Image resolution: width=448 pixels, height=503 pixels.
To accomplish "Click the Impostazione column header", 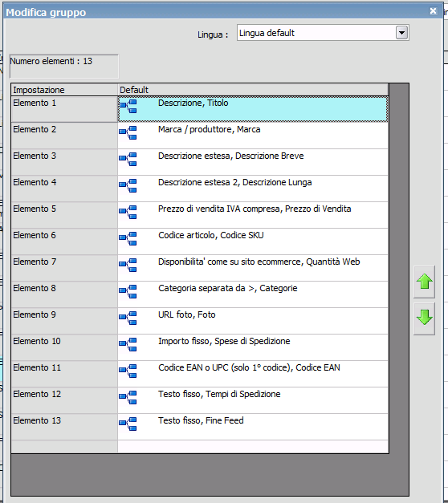I will click(x=64, y=90).
